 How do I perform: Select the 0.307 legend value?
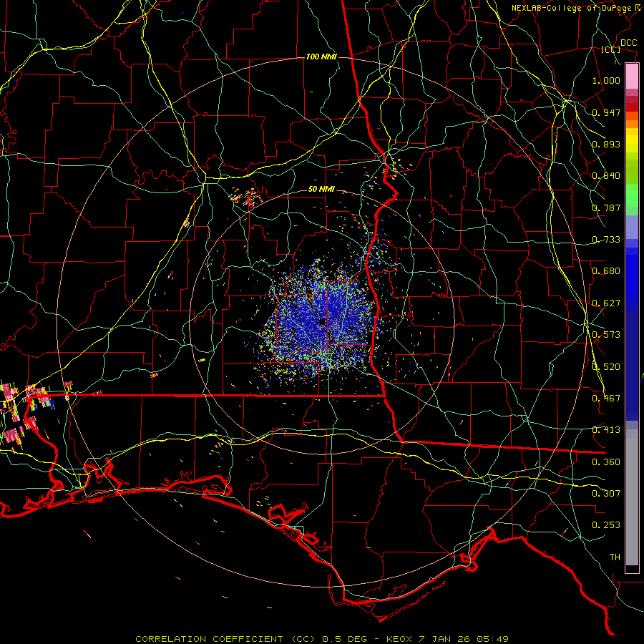click(606, 494)
